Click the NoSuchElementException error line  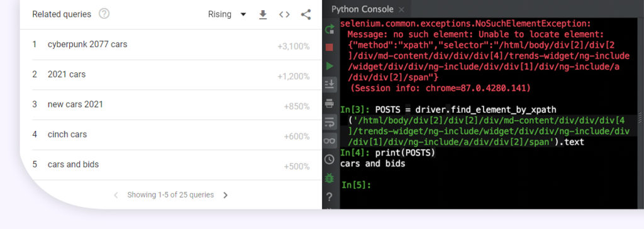[x=466, y=23]
